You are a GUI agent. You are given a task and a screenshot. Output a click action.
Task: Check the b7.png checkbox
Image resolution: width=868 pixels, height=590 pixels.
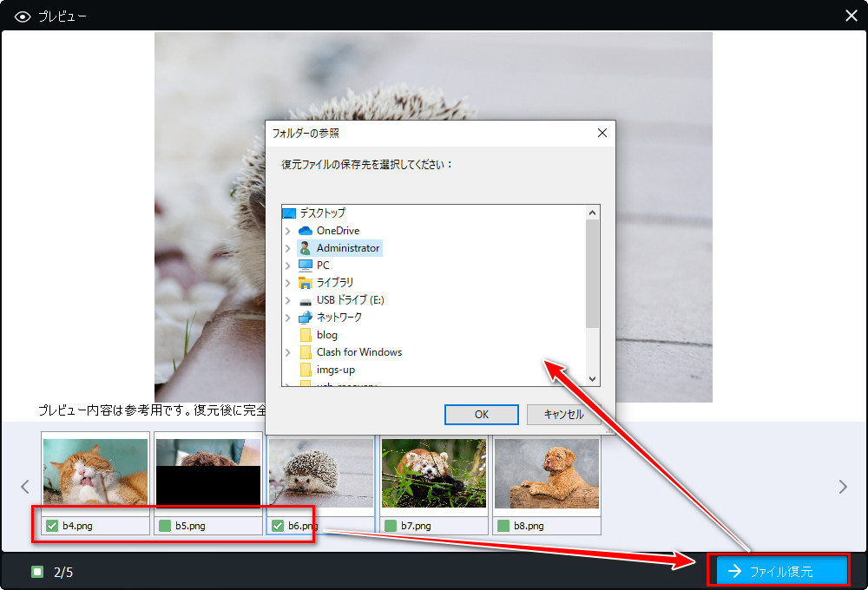coord(391,526)
